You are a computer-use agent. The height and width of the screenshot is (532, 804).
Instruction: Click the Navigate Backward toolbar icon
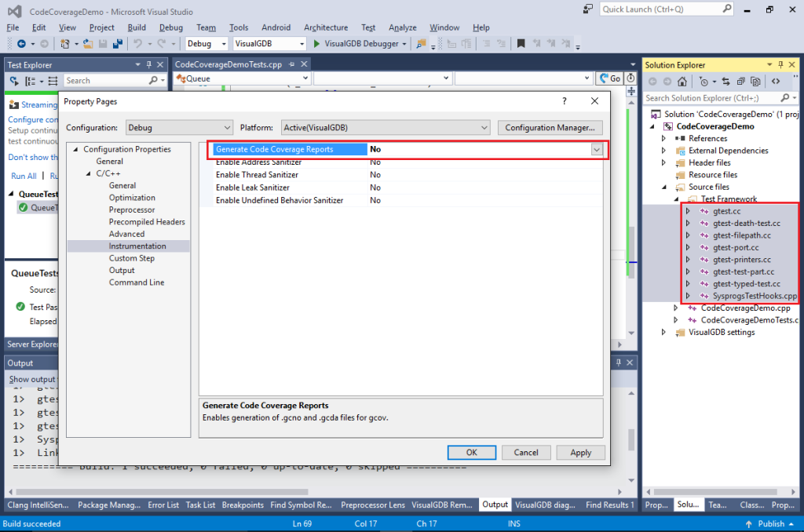[x=21, y=44]
